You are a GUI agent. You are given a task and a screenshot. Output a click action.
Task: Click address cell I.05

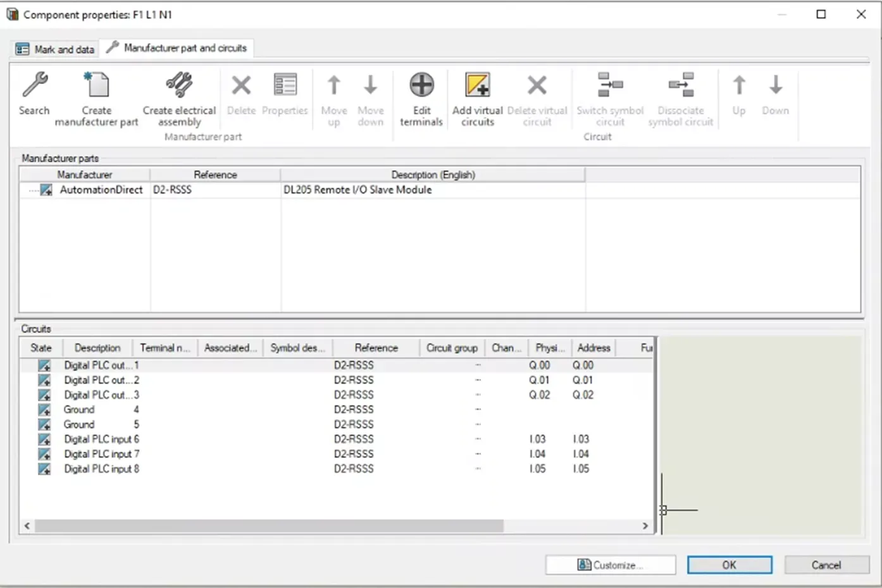pos(581,469)
